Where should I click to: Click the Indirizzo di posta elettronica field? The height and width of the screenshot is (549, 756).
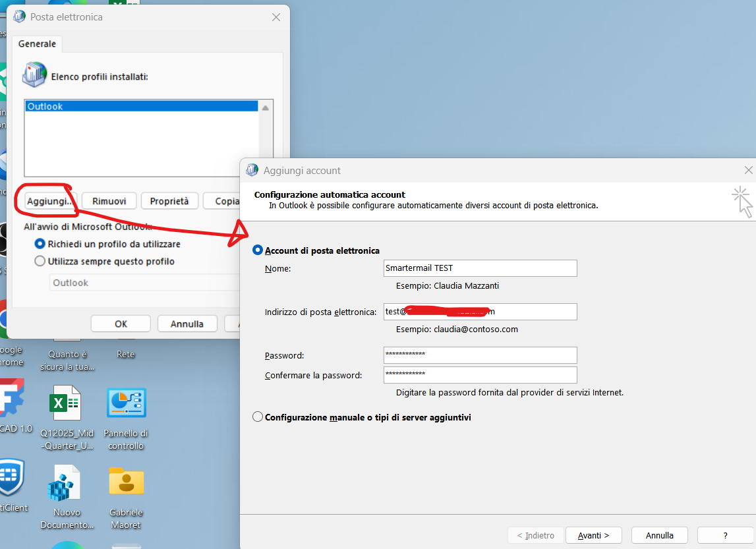click(x=480, y=311)
